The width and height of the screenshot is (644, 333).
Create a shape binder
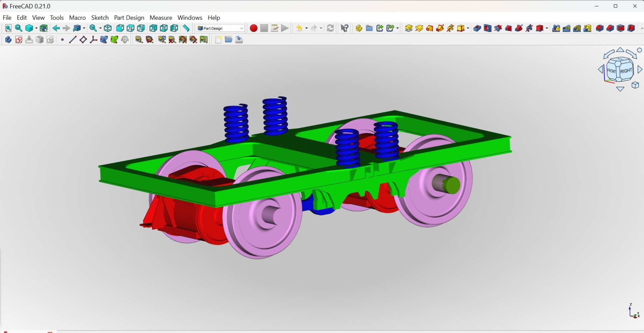click(104, 40)
